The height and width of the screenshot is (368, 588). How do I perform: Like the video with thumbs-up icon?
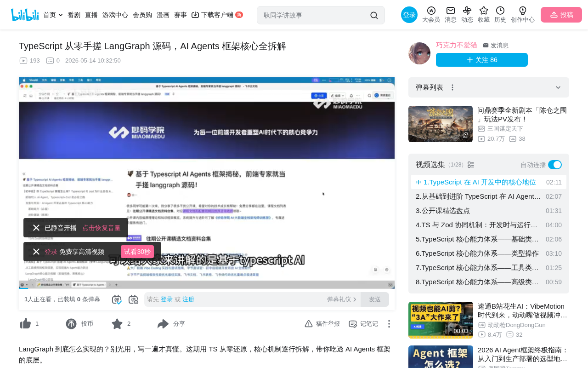pos(25,324)
